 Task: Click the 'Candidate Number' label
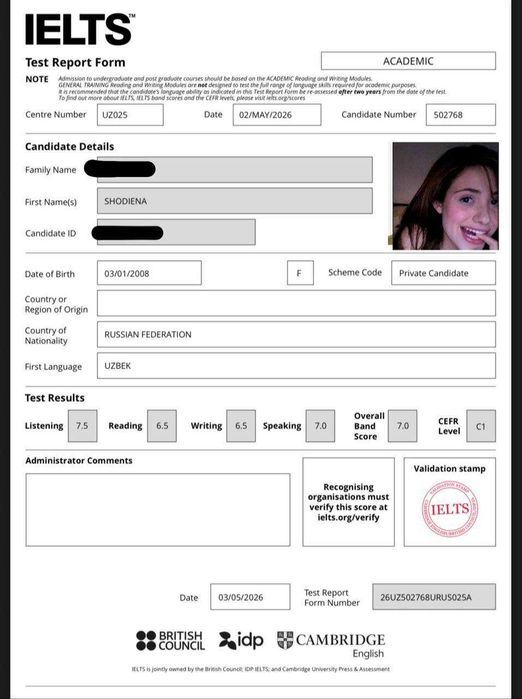[378, 115]
